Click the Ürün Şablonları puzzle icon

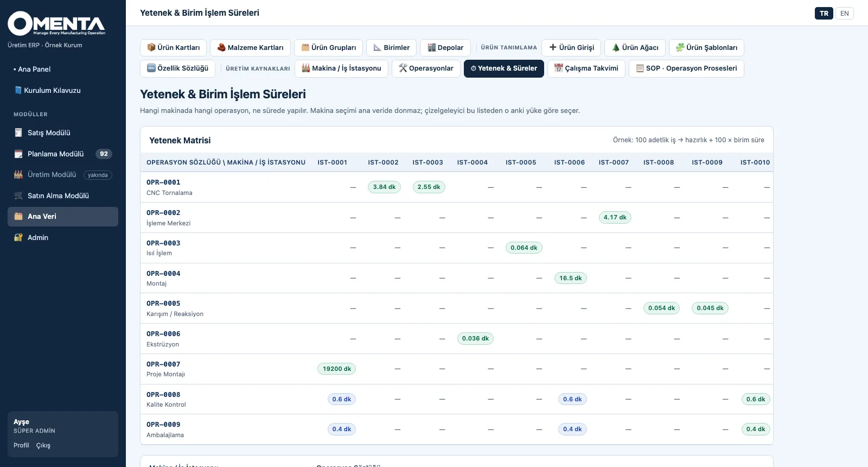click(x=680, y=48)
